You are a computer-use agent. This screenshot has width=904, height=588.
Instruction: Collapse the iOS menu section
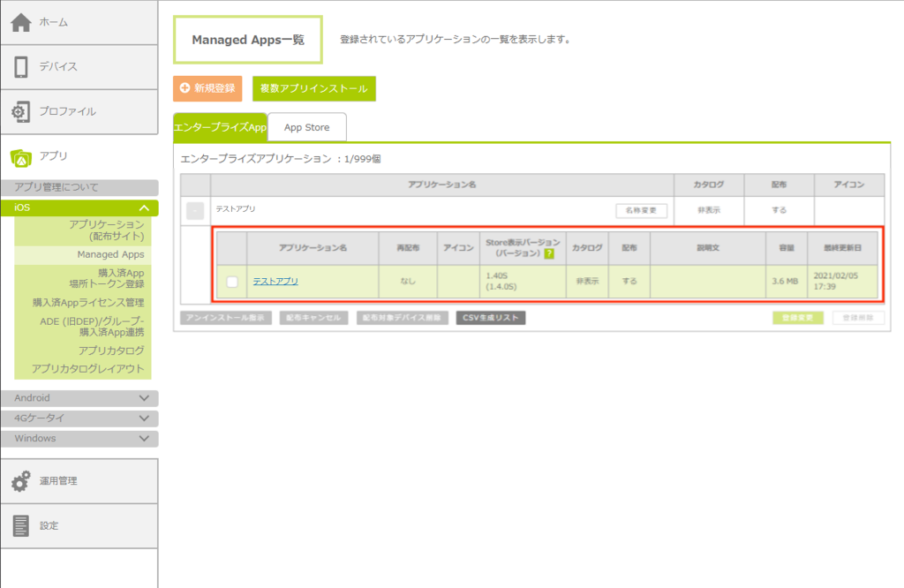[145, 207]
